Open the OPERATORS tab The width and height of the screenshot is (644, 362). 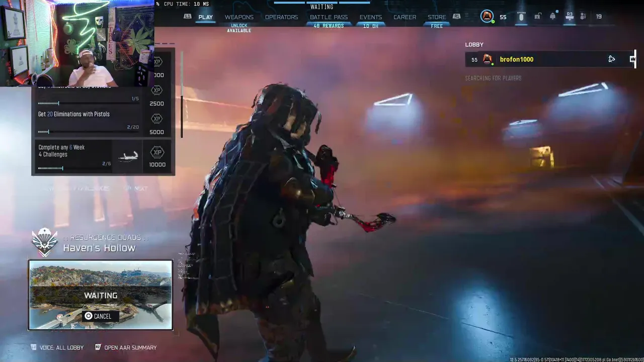click(x=281, y=17)
